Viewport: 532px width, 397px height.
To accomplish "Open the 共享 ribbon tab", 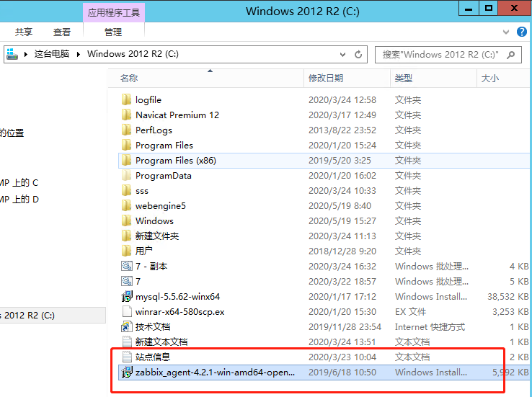I will [x=24, y=32].
